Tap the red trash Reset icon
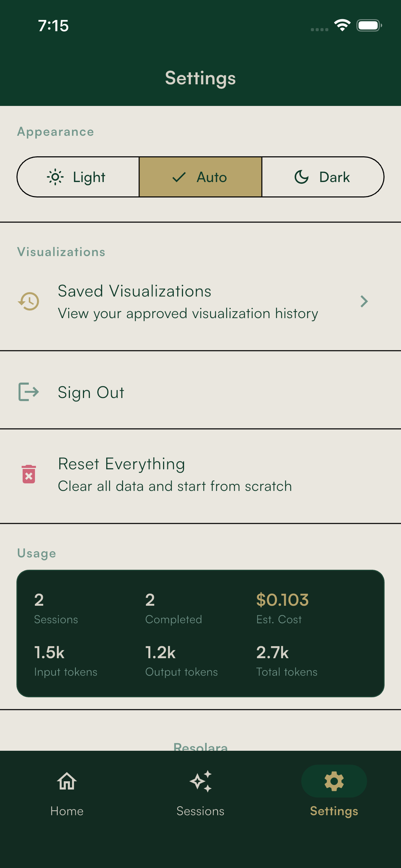 (x=29, y=474)
